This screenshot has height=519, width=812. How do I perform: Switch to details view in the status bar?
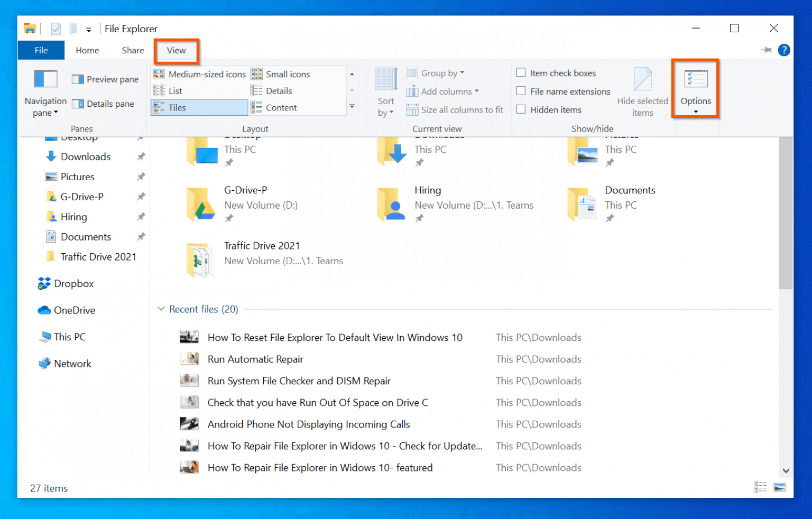[x=761, y=487]
